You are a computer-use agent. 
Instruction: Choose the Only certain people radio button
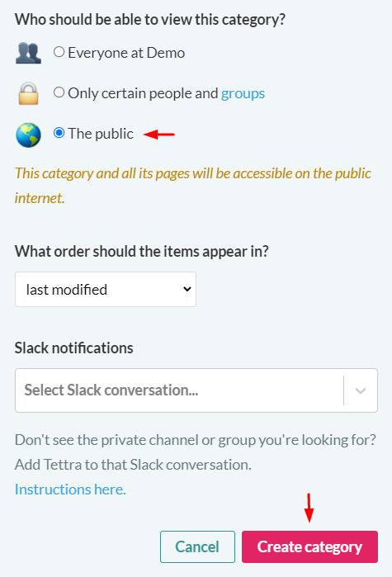59,92
